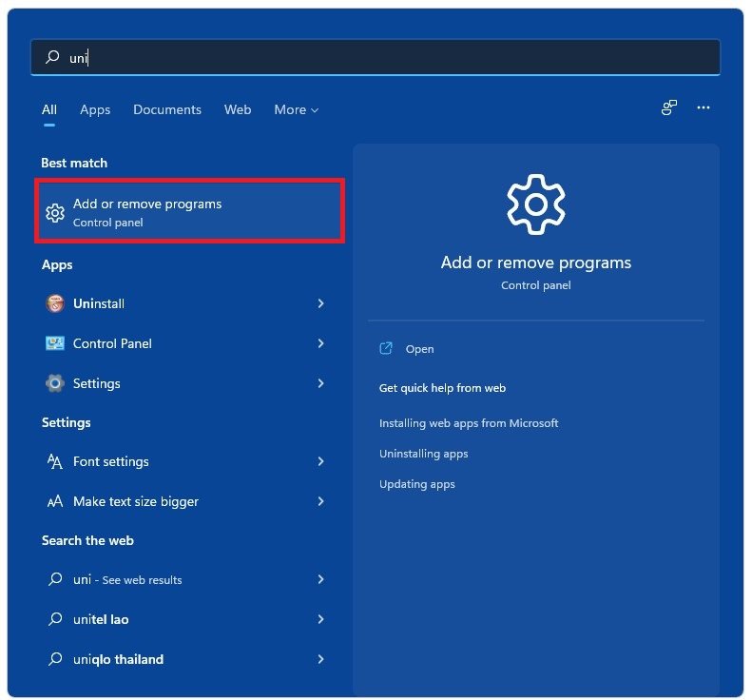Click the search across devices icon

(669, 108)
